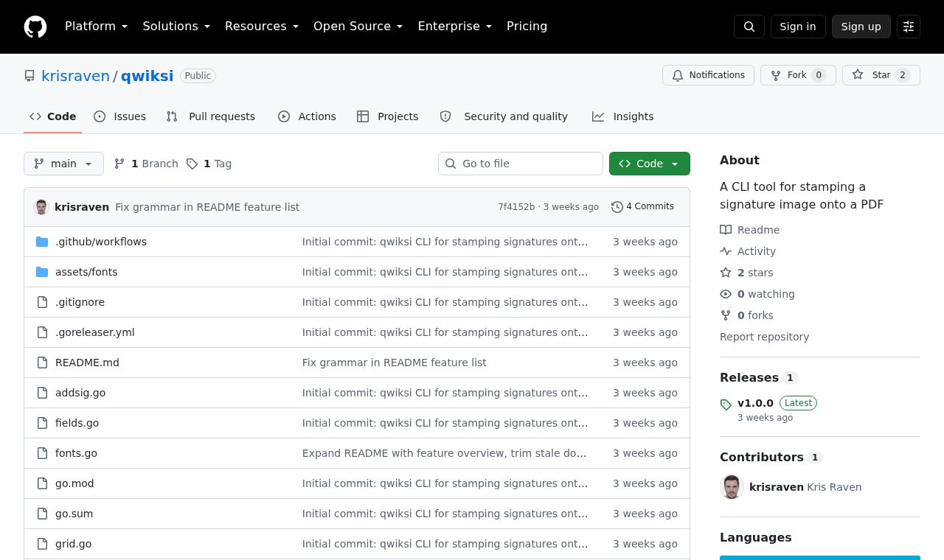This screenshot has height=560, width=944.
Task: Open the main branch selector dropdown
Action: tap(63, 164)
